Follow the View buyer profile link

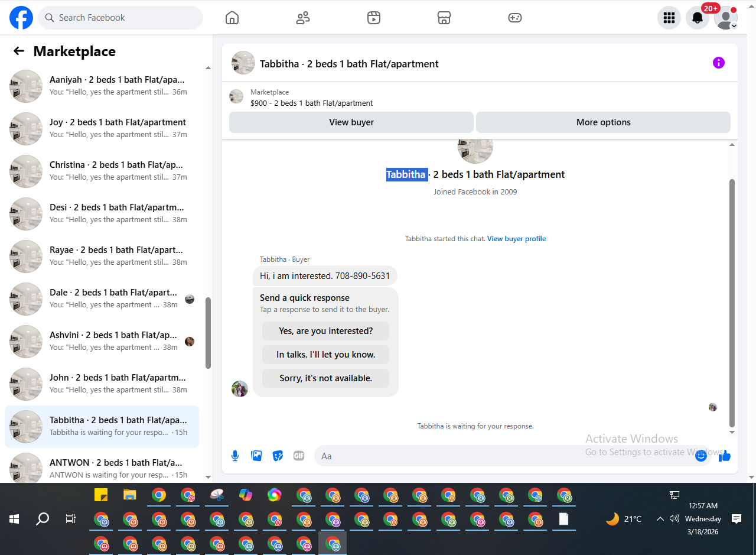pyautogui.click(x=516, y=239)
